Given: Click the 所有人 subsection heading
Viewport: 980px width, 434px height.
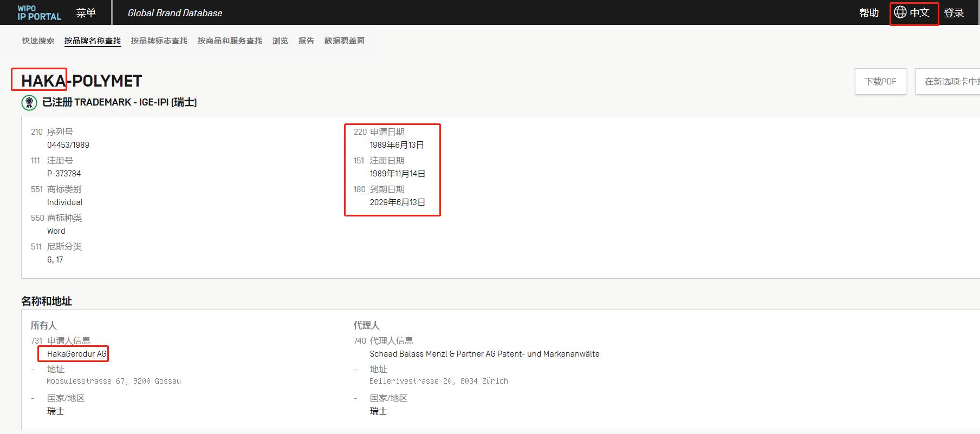Looking at the screenshot, I should coord(43,325).
